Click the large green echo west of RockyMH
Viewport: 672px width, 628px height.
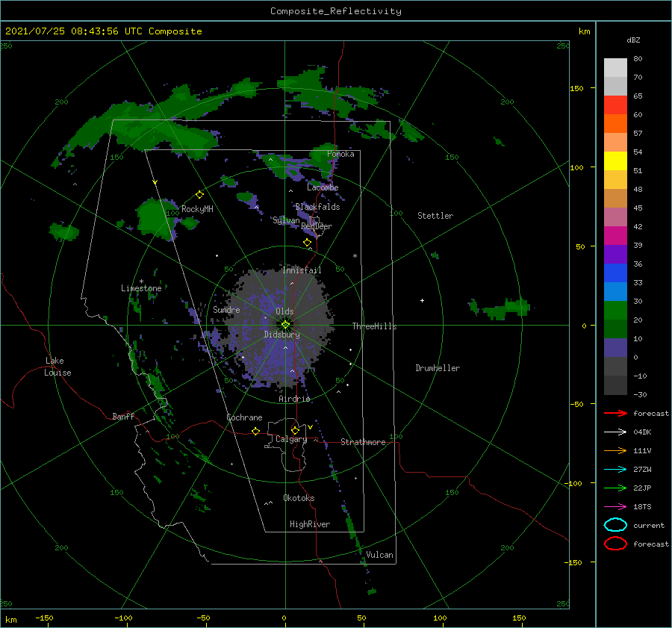coord(155,219)
